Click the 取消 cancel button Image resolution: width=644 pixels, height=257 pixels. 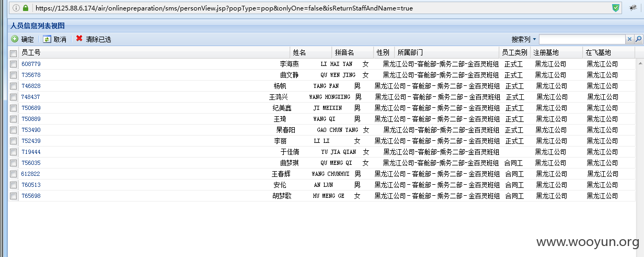click(55, 39)
